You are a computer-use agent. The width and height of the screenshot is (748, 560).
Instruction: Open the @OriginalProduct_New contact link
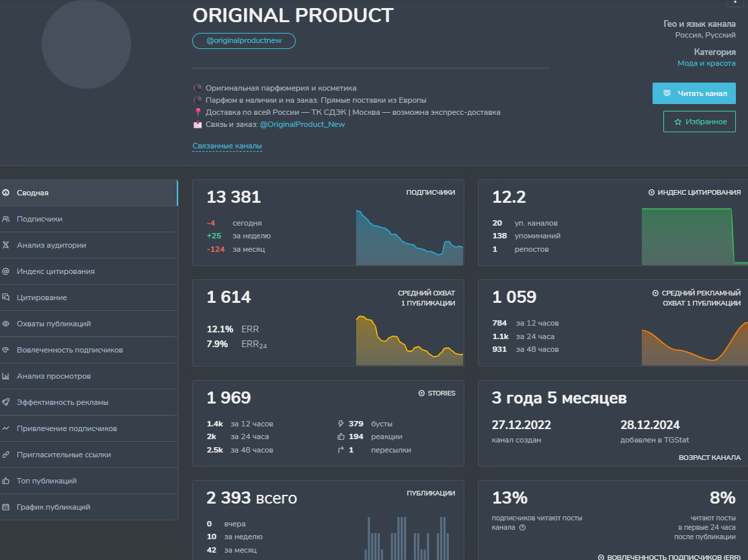302,124
